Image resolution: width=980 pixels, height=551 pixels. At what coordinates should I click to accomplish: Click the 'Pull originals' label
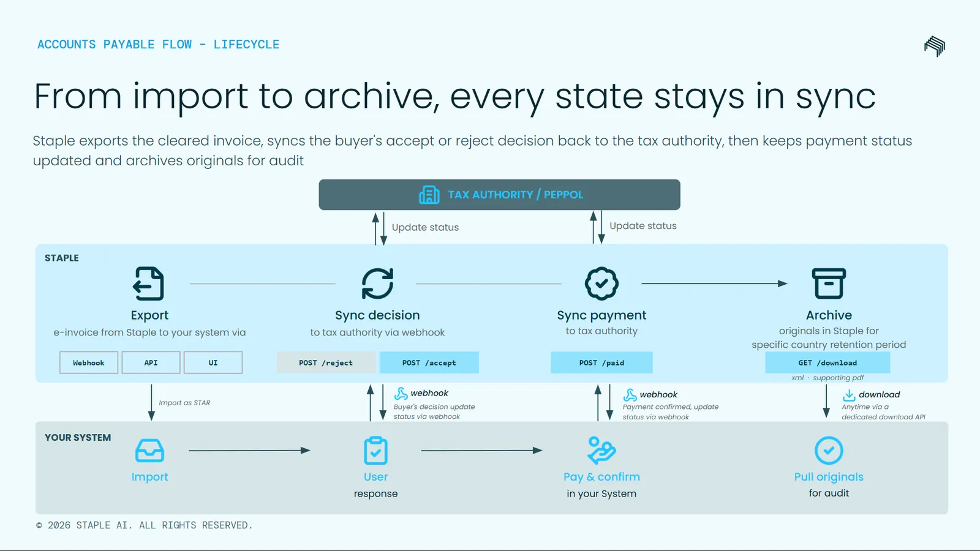click(829, 477)
